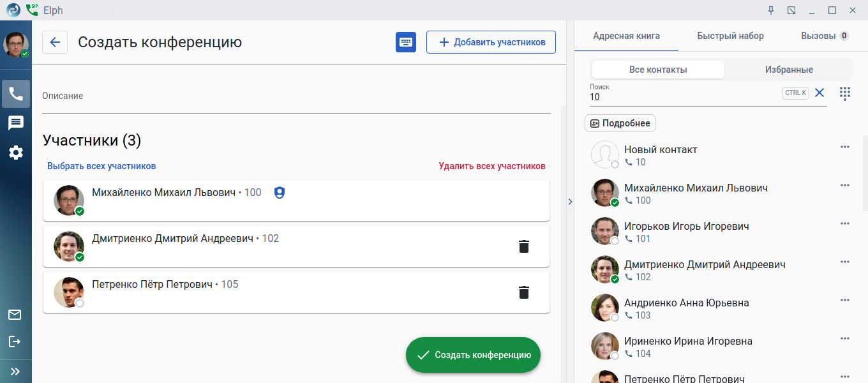Viewport: 868px width, 383px height.
Task: Open the chat messages sidebar icon
Action: [16, 123]
